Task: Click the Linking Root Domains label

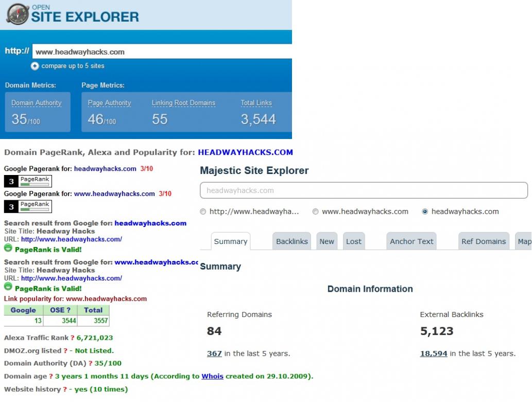Action: click(x=183, y=103)
